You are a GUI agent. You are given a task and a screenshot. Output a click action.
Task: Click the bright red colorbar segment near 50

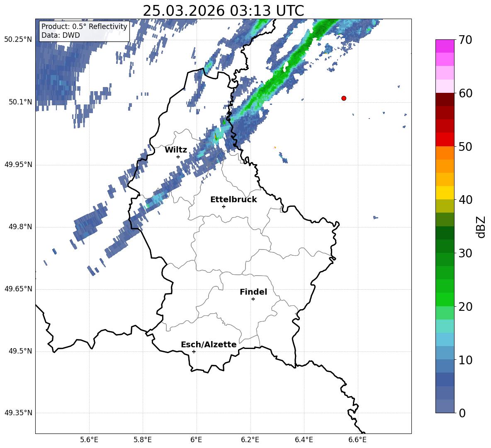(x=445, y=140)
